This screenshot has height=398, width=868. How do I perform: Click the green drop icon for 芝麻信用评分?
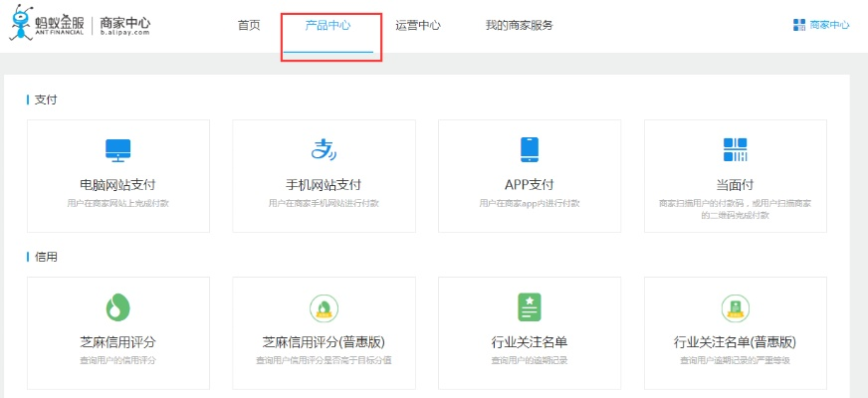[x=117, y=307]
